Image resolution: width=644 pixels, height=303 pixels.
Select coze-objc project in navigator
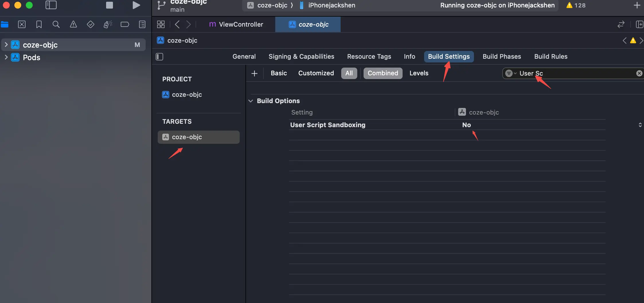(73, 45)
